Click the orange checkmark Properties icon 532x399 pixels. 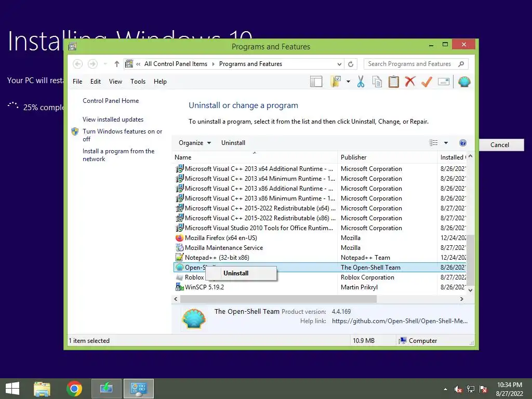tap(427, 82)
